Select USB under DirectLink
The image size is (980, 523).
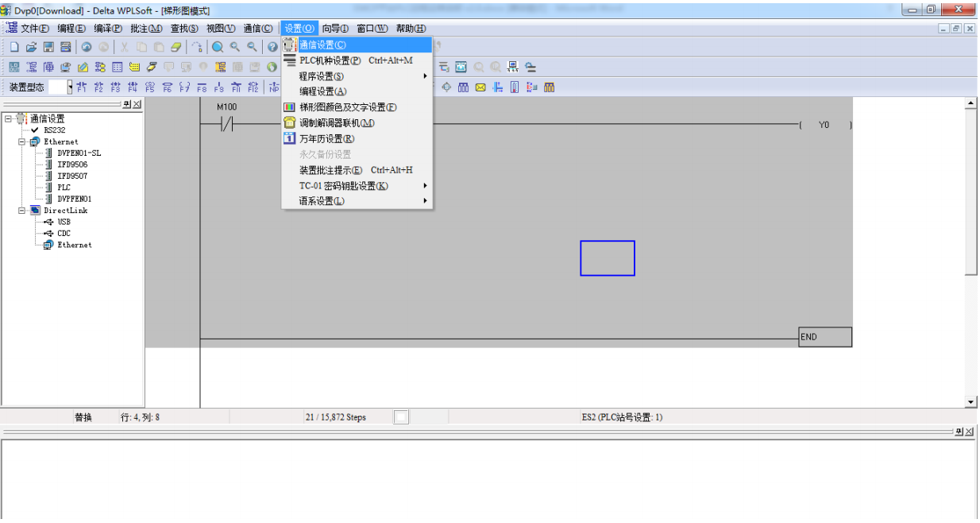tap(64, 223)
